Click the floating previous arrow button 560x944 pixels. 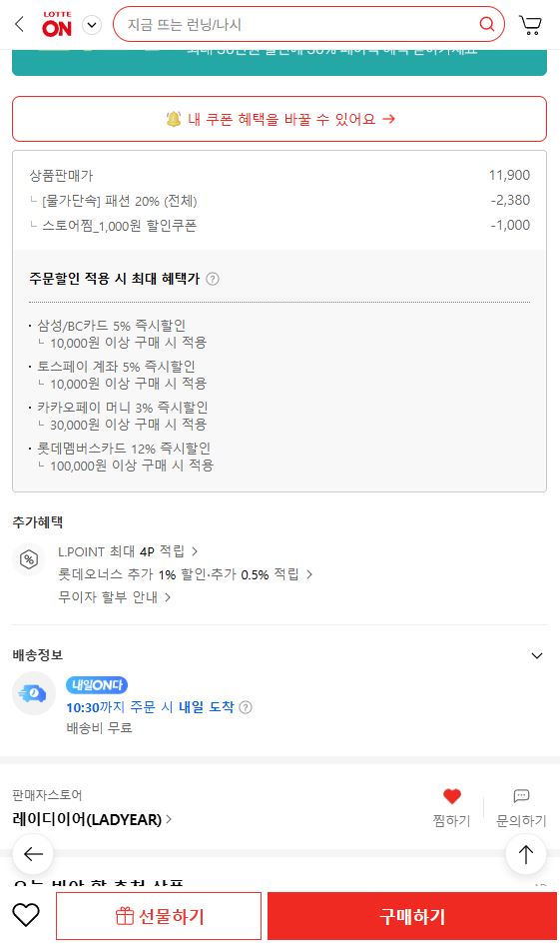[33, 854]
